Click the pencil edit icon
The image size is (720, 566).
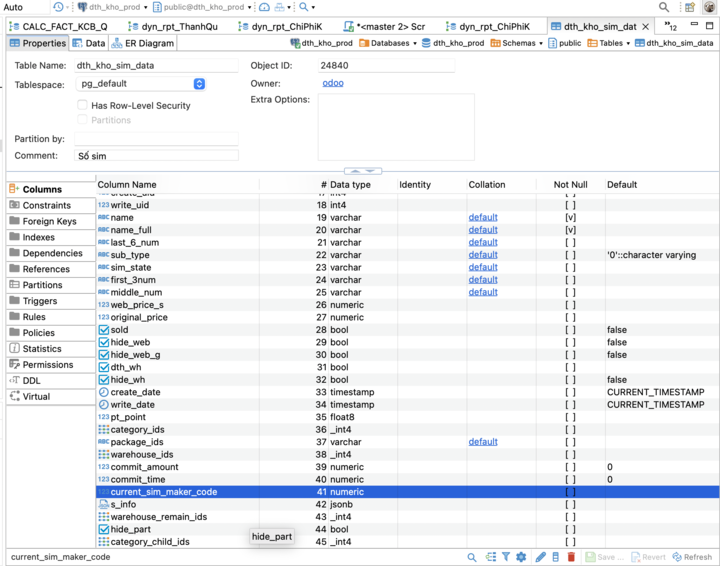click(x=540, y=557)
